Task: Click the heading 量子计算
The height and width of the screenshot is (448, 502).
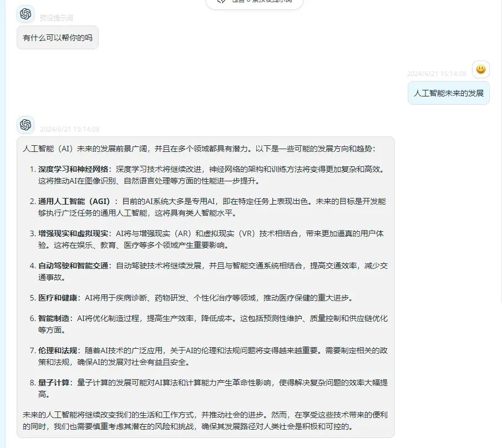Action: 54,383
